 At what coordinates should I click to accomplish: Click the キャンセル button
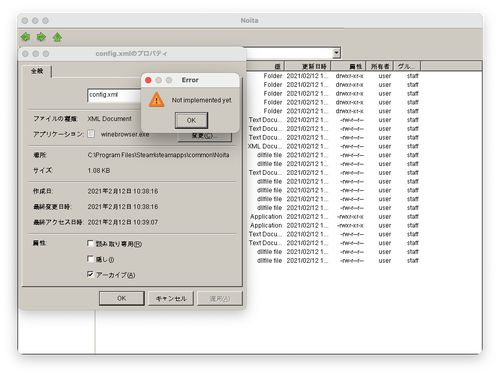pos(171,298)
